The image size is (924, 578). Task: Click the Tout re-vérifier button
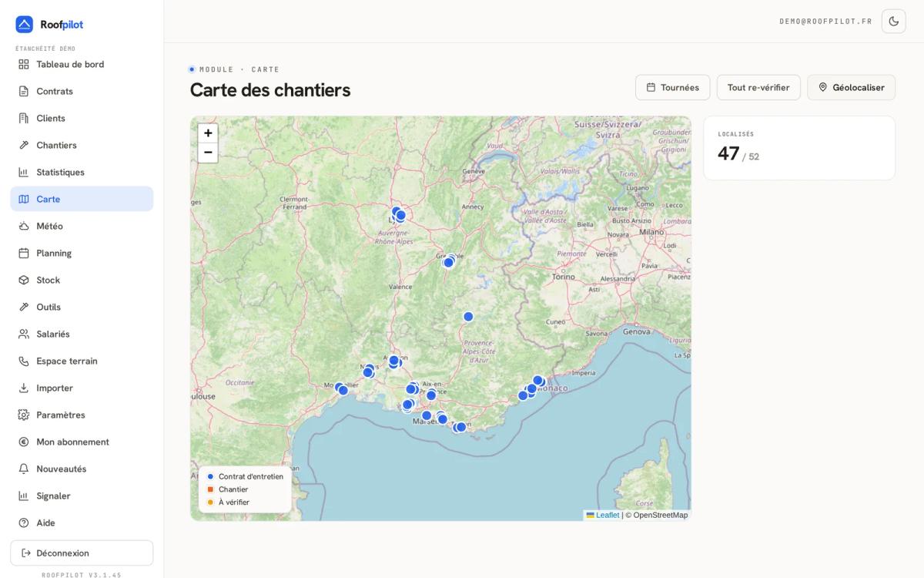(x=758, y=87)
